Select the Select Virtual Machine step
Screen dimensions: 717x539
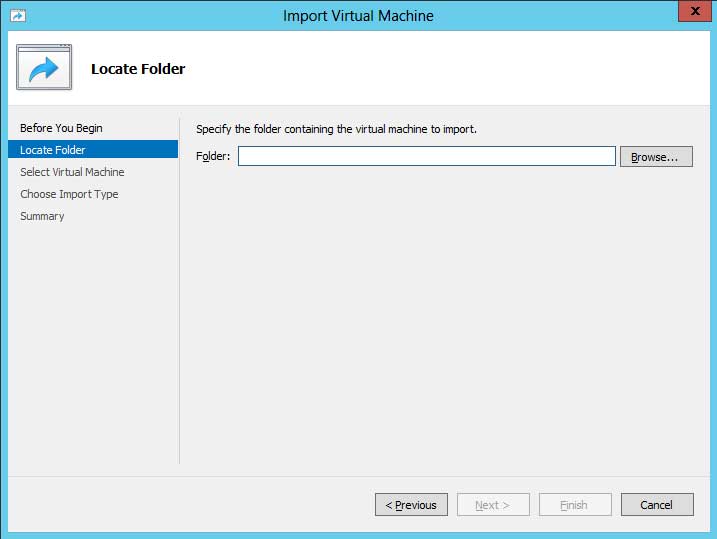tap(72, 172)
